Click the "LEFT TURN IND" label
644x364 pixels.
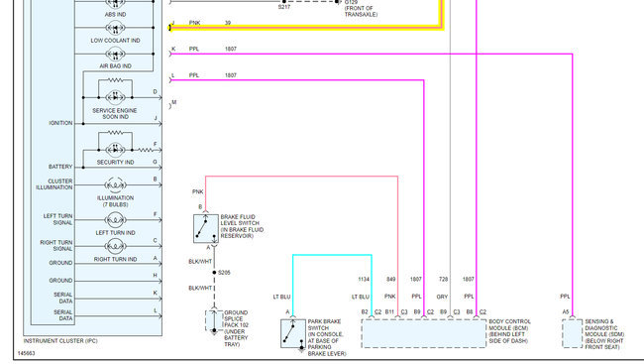115,232
